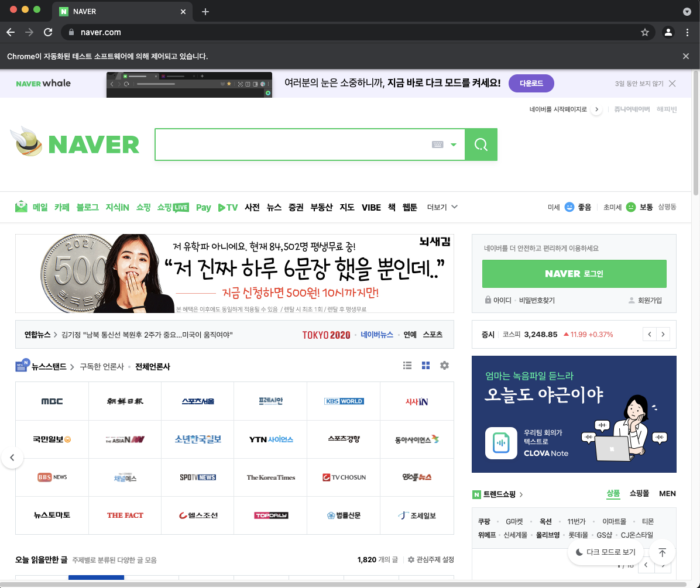Select the 전체언론사 tab

(153, 367)
